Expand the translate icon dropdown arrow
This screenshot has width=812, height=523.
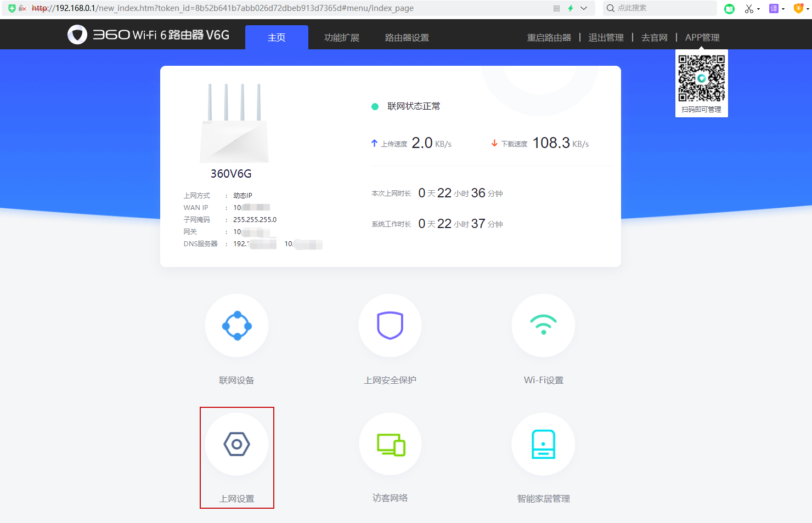click(783, 9)
